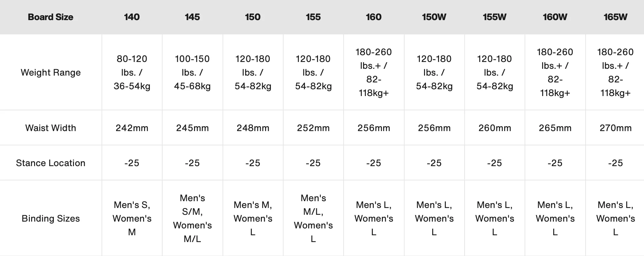
Task: Click the 260mm waist width value
Action: pos(495,128)
